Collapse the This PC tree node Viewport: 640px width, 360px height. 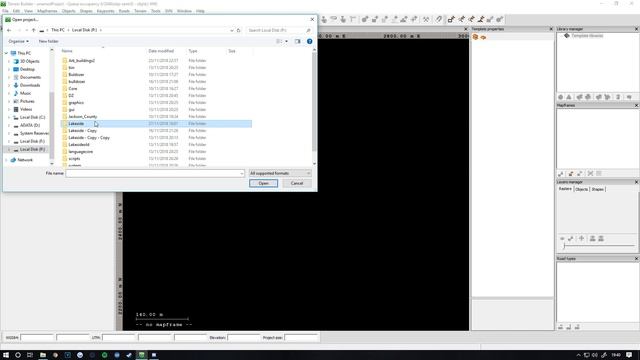coord(7,53)
